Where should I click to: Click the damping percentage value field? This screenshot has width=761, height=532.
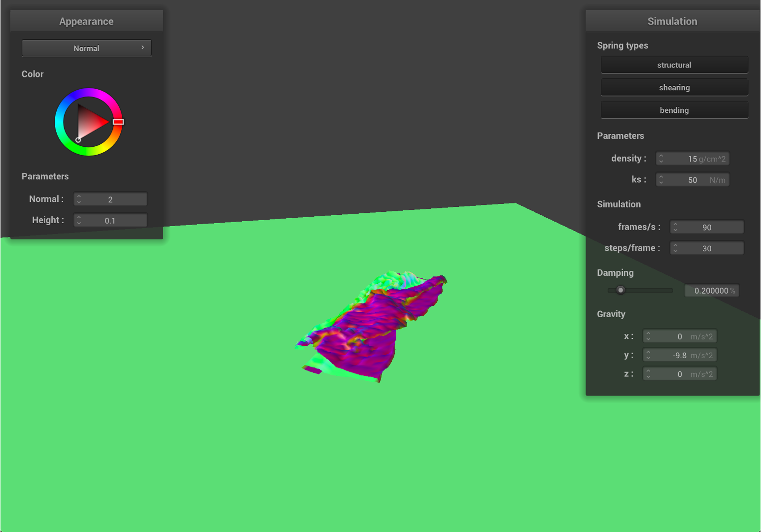pos(711,291)
